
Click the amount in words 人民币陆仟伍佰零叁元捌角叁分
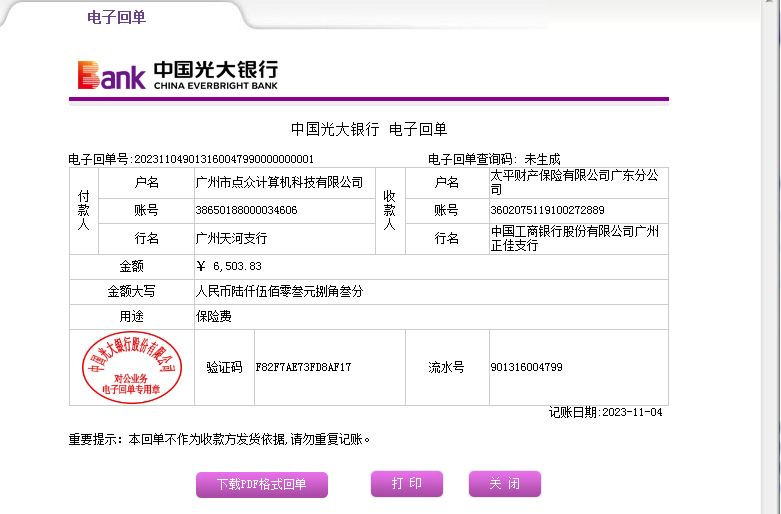coord(279,292)
